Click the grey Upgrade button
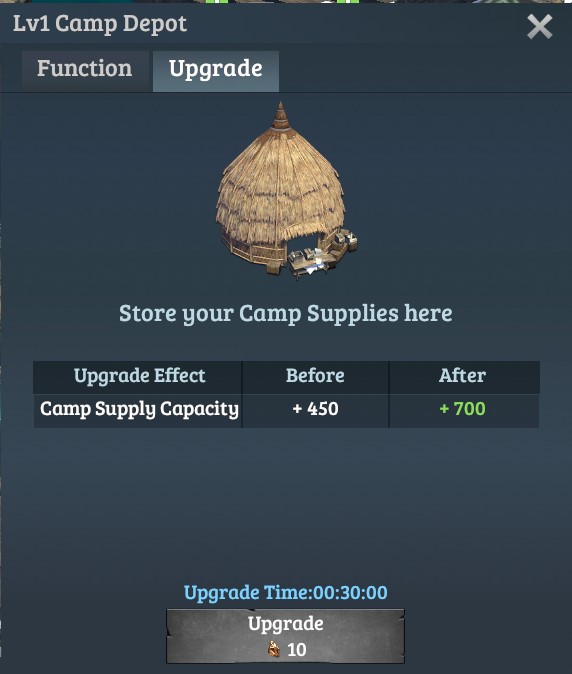 point(285,636)
